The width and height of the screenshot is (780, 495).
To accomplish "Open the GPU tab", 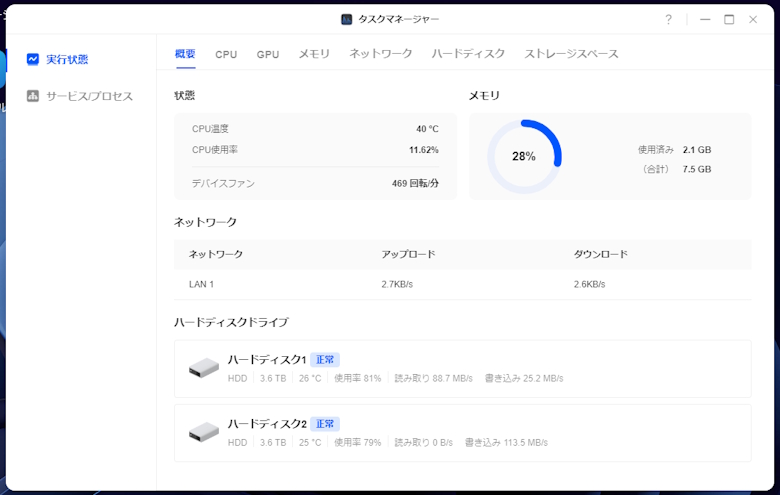I will coord(267,54).
